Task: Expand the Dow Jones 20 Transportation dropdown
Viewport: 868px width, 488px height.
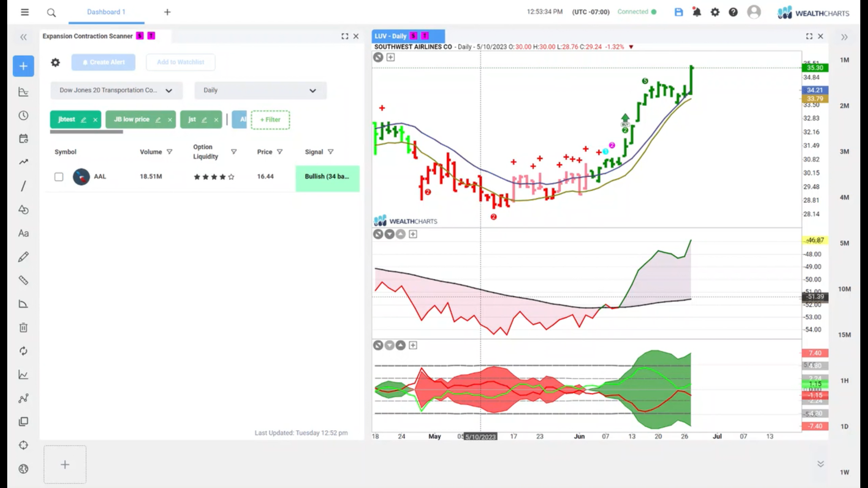Action: click(117, 90)
